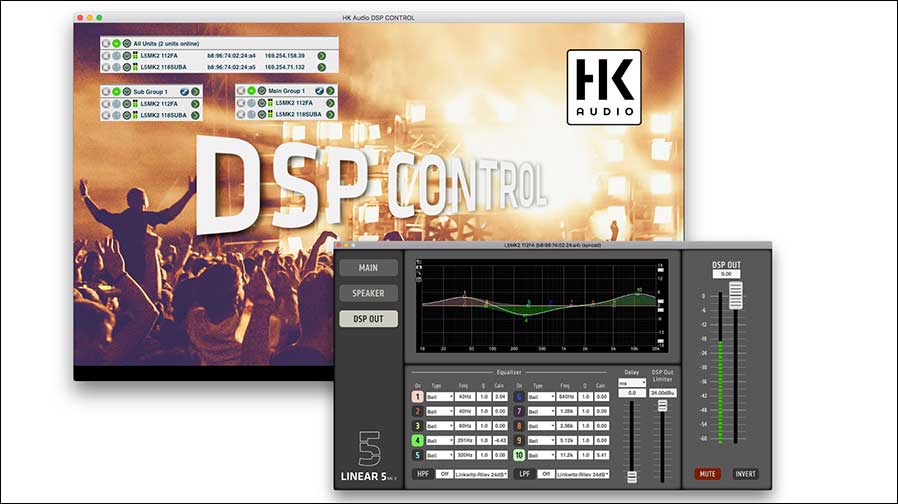Click the HPF Off value field
Screen dimensions: 898x504
[x=444, y=474]
